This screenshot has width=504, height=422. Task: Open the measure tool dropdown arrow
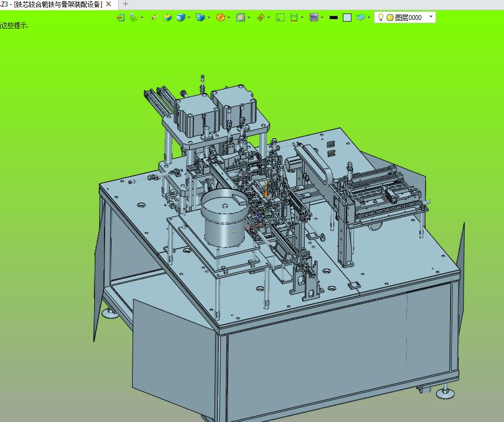pos(302,18)
